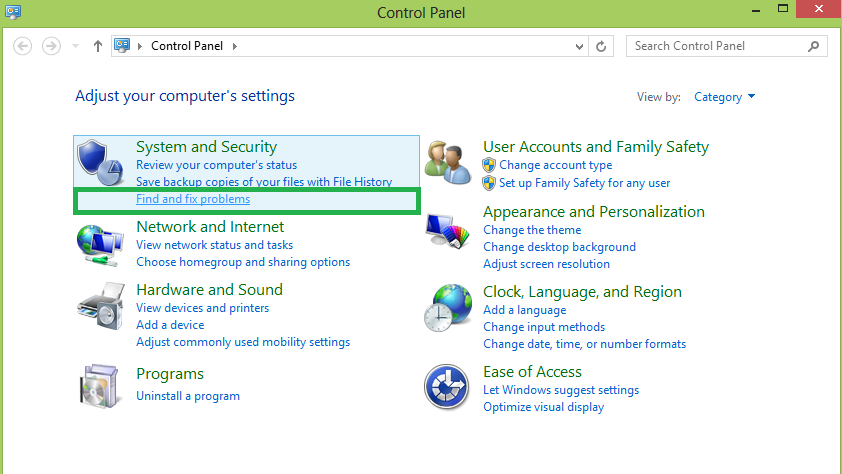The width and height of the screenshot is (842, 474).
Task: Open Adjust screen resolution link
Action: pos(547,264)
